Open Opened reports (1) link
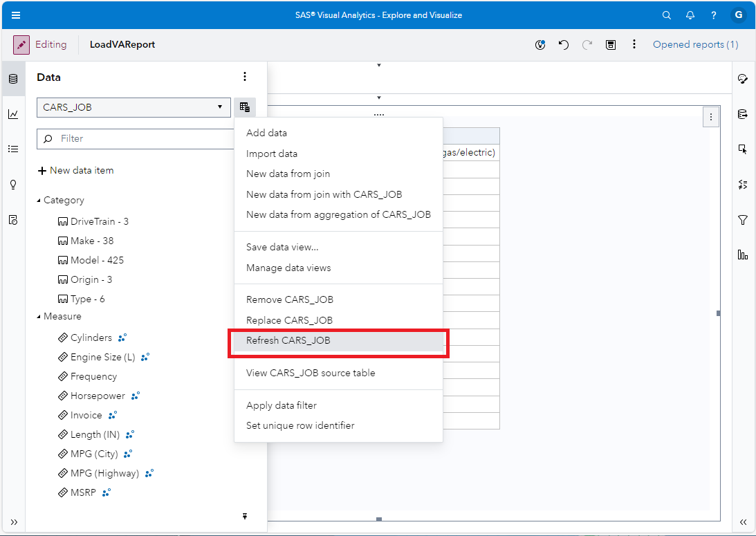This screenshot has height=536, width=756. [695, 44]
